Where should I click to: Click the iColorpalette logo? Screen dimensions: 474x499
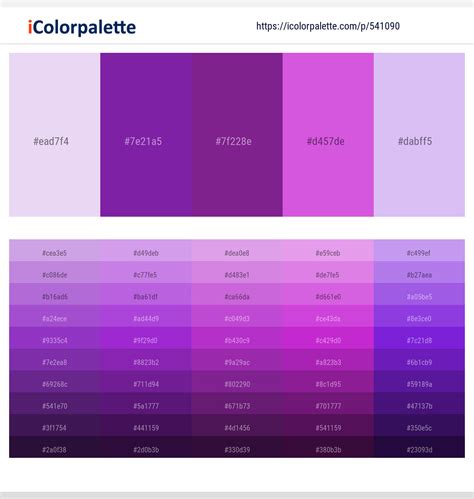82,27
